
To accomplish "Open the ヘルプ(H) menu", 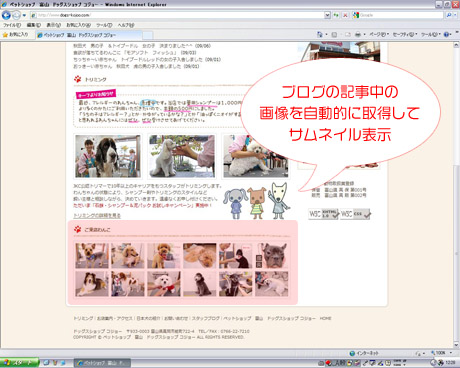I will 126,25.
